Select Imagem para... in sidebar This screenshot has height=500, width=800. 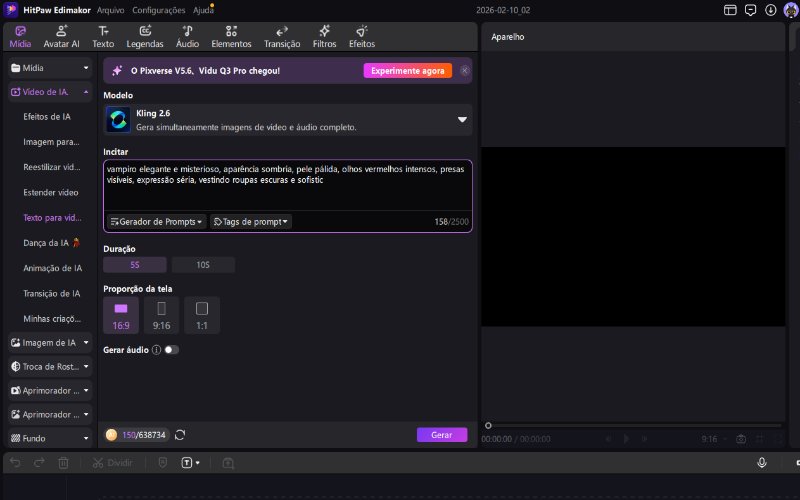[51, 142]
